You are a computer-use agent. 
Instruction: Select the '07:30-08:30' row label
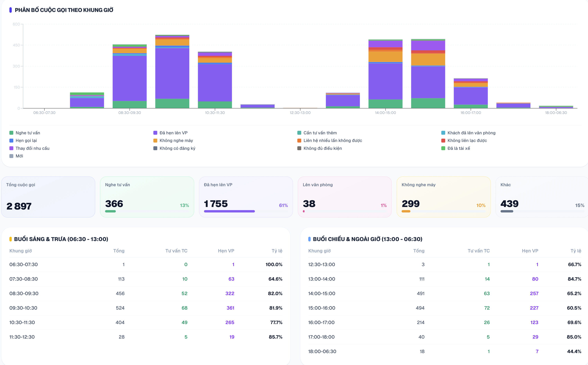click(x=24, y=279)
